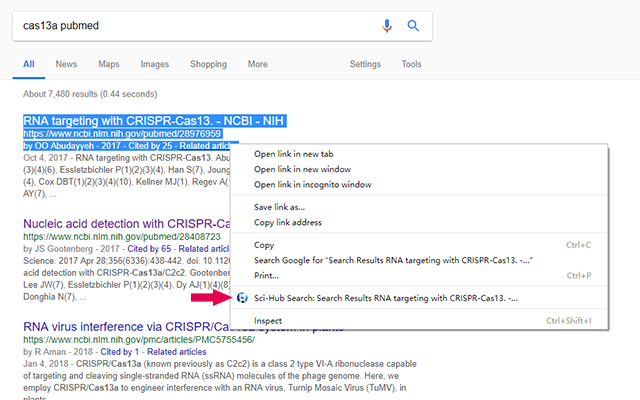
Task: Expand the More search categories menu
Action: [257, 65]
